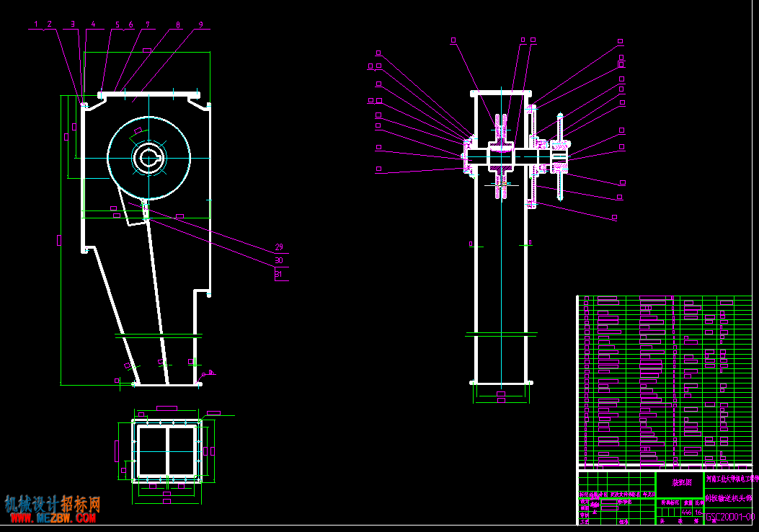
Task: Click part callout number 9
Action: tap(201, 25)
